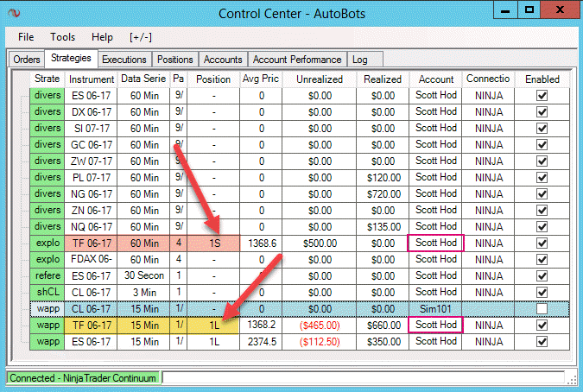Image resolution: width=583 pixels, height=392 pixels.
Task: Switch to the Orders tab
Action: 27,60
